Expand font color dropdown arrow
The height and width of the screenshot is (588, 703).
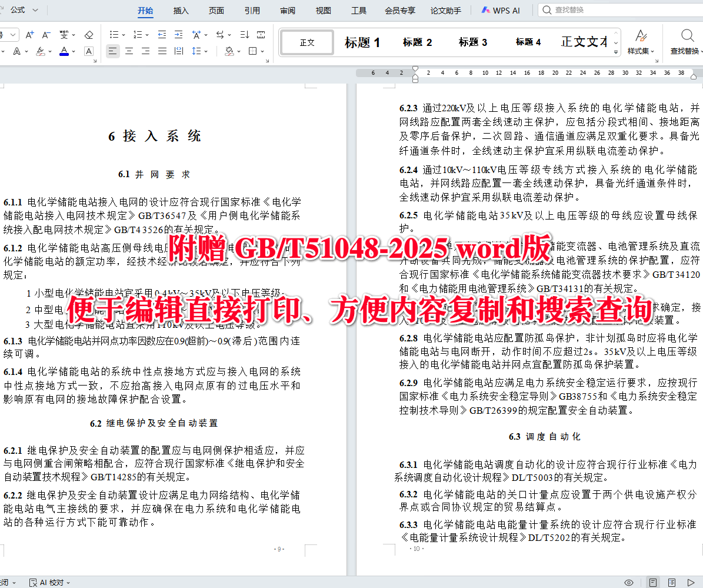click(74, 52)
